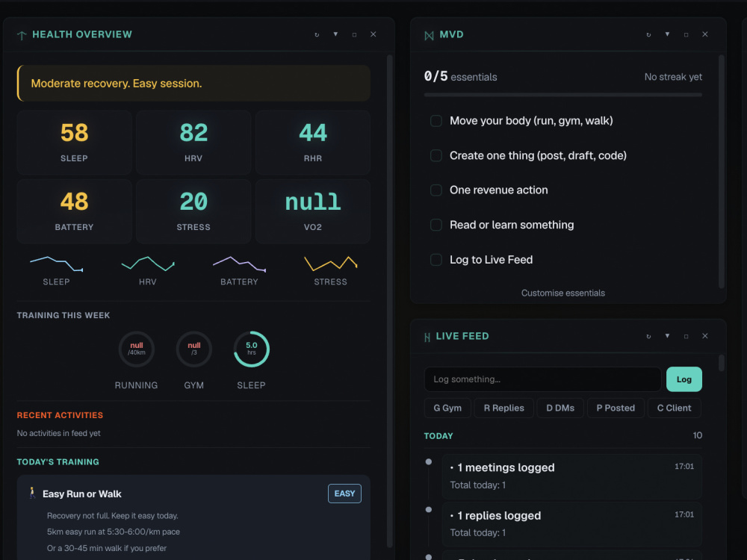Collapse the MVD panel triangle

[x=667, y=34]
